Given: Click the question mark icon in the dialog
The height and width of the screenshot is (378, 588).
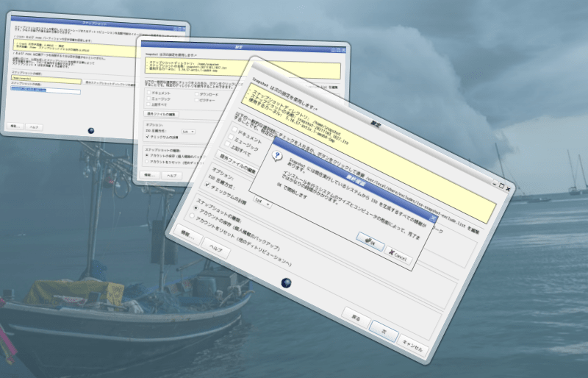Looking at the screenshot, I should [x=277, y=156].
